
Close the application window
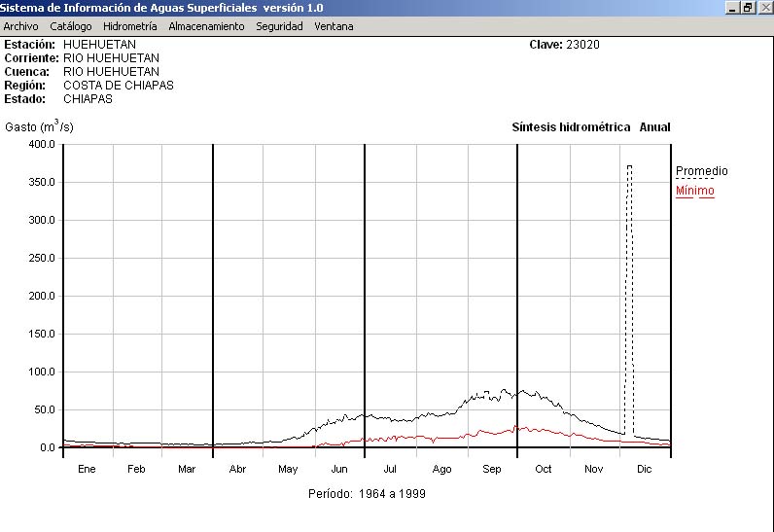coord(763,8)
